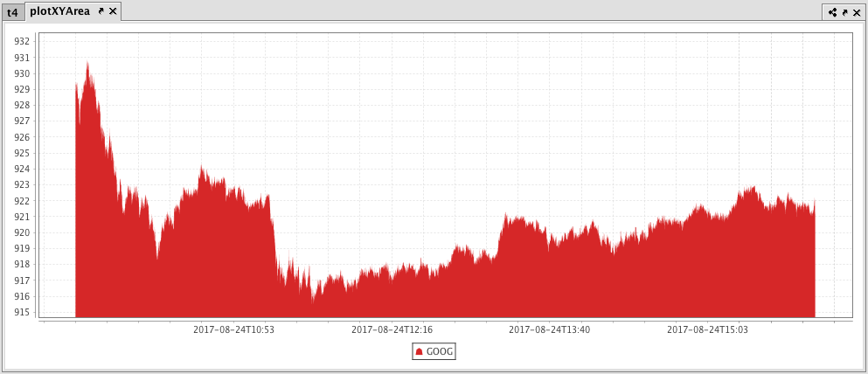Click the 2017-08-24T10:53 x-axis label
This screenshot has height=374, width=868.
pos(233,329)
